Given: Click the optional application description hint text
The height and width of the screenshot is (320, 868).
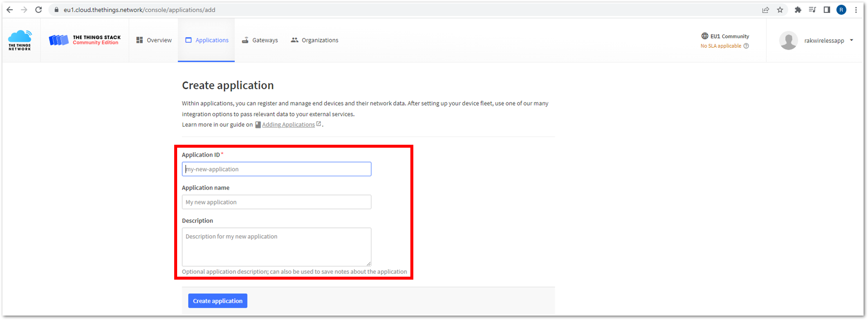Looking at the screenshot, I should pos(294,272).
